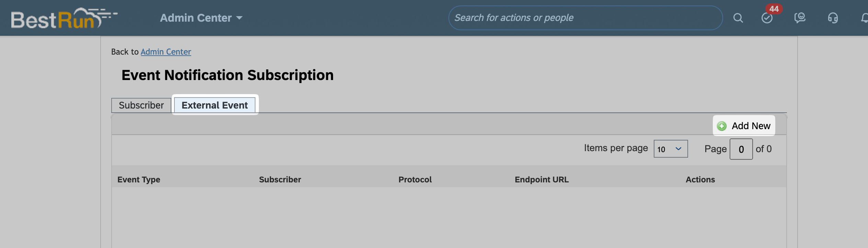
Task: Open the headset support icon
Action: coord(833,18)
